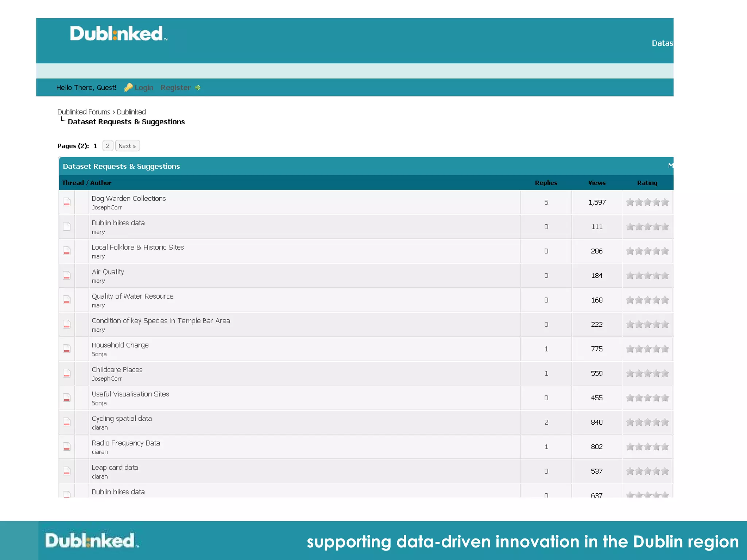Click the thread icon for Dublin bikes data by mary
This screenshot has height=560, width=747.
point(67,226)
